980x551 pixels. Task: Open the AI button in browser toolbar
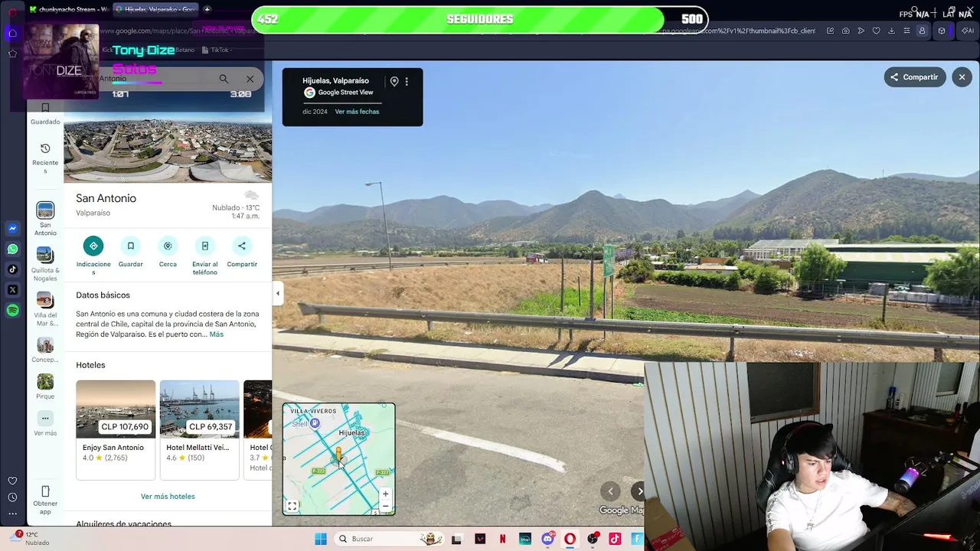(967, 31)
